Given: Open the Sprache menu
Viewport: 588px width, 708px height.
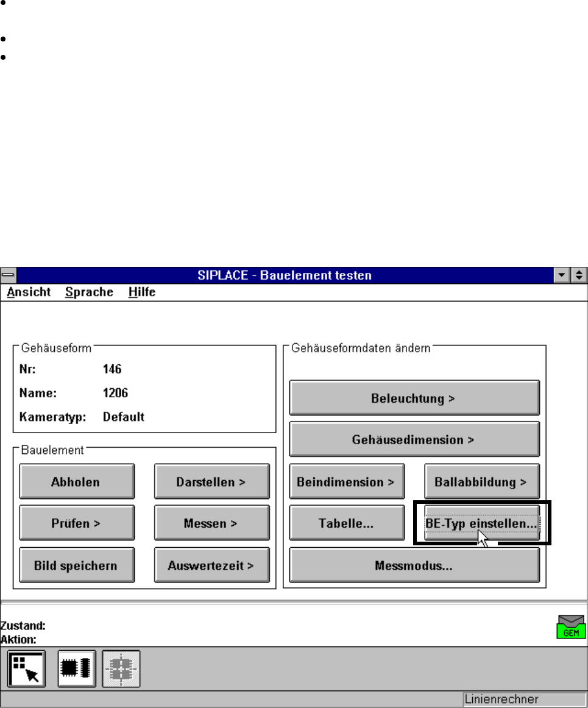Looking at the screenshot, I should (x=89, y=292).
